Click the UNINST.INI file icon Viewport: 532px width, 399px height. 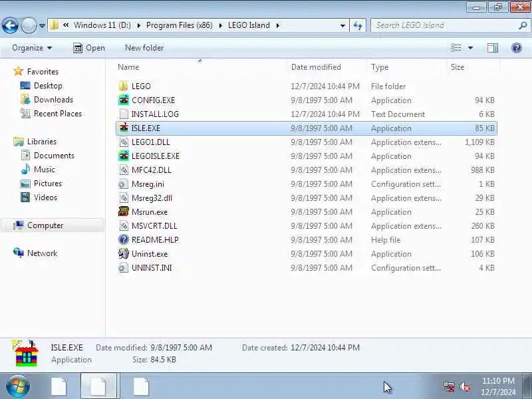(x=124, y=268)
